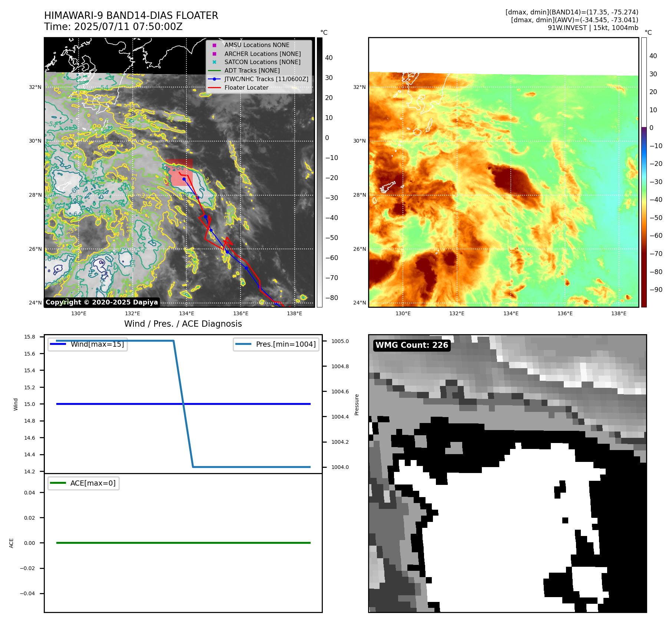Click the 138°E label on the water vapor map
Image resolution: width=672 pixels, height=626 pixels.
619,313
